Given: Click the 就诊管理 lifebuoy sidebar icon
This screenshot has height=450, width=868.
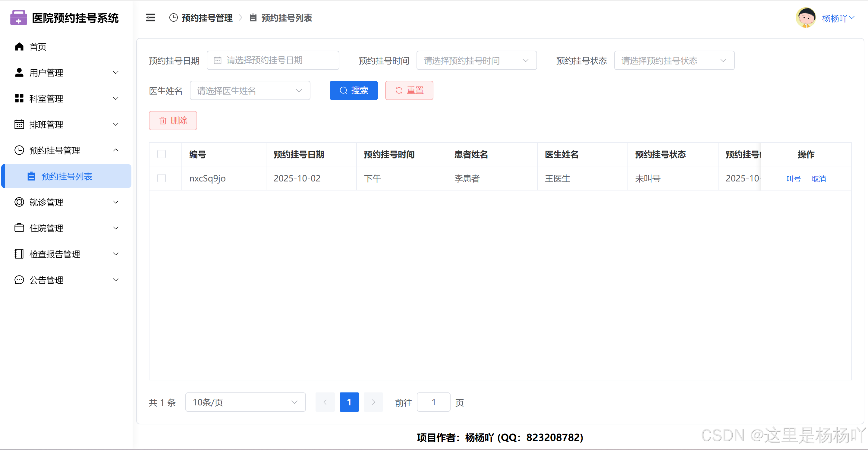Looking at the screenshot, I should [x=19, y=202].
